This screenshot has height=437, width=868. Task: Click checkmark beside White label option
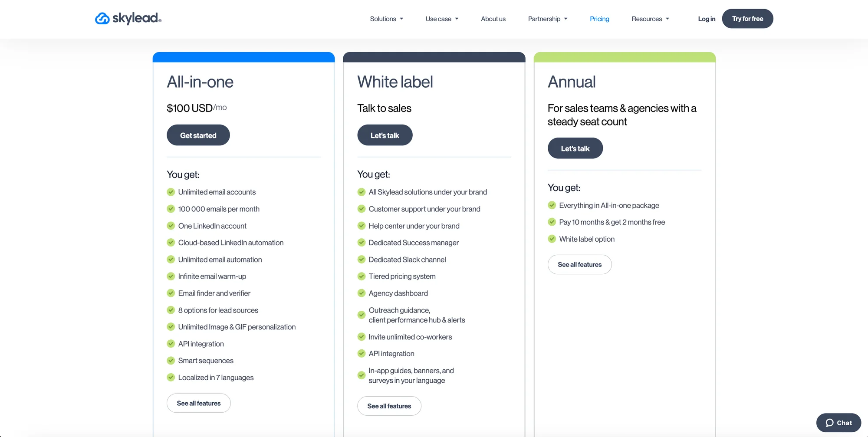click(552, 239)
